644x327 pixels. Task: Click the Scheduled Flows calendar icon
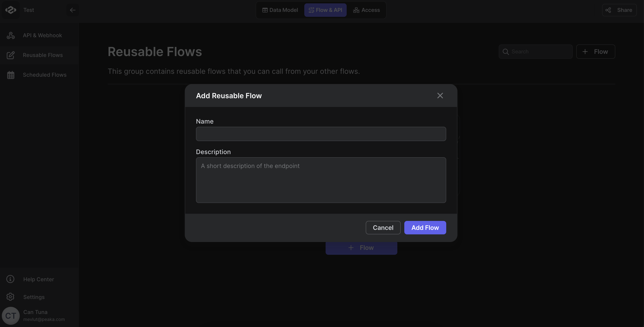(x=11, y=75)
